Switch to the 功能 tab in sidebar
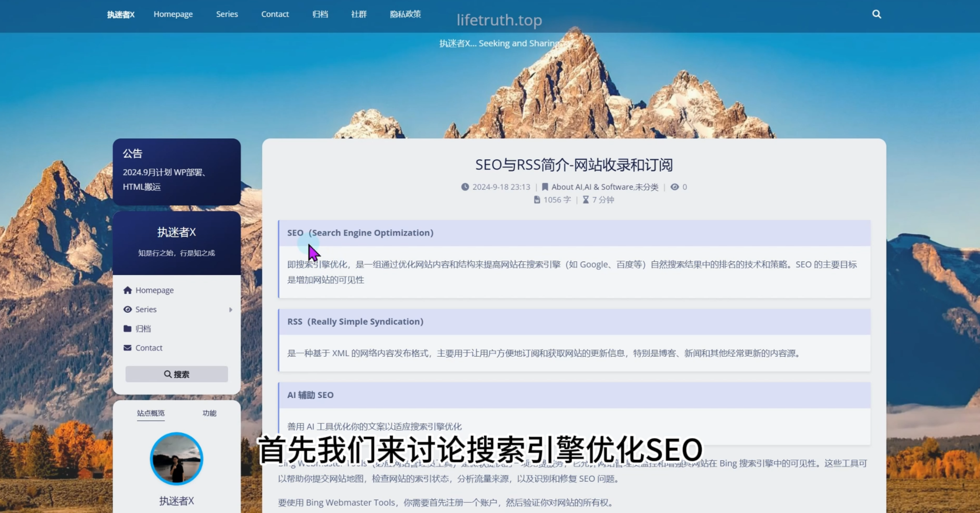Viewport: 980px width, 513px height. (209, 413)
